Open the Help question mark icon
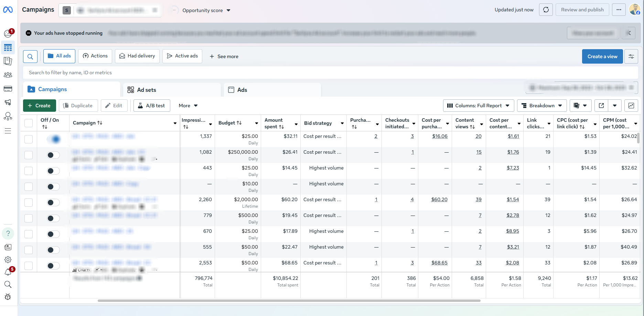The image size is (644, 316). 8,233
